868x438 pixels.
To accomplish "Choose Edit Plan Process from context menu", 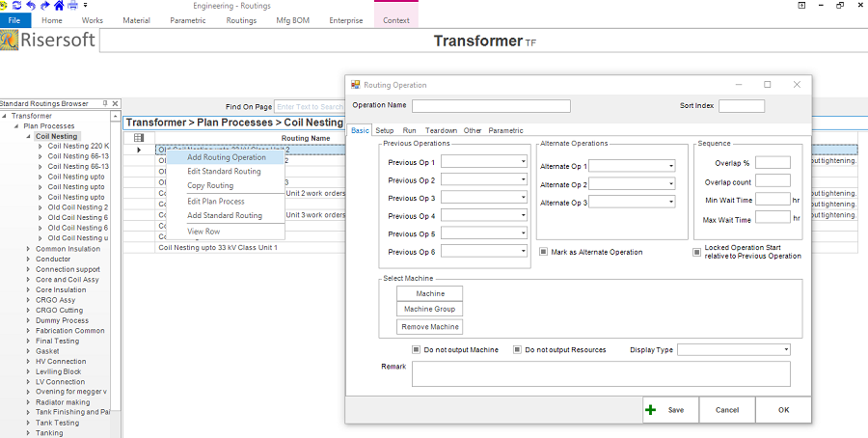I will pos(226,201).
